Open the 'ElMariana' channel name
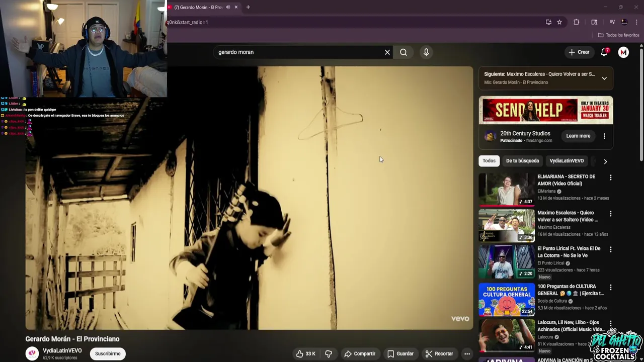Viewport: 644px width, 362px height. [546, 191]
